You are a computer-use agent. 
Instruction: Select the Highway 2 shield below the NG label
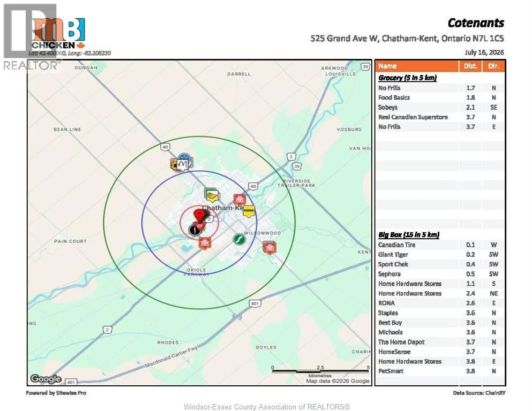(x=107, y=330)
